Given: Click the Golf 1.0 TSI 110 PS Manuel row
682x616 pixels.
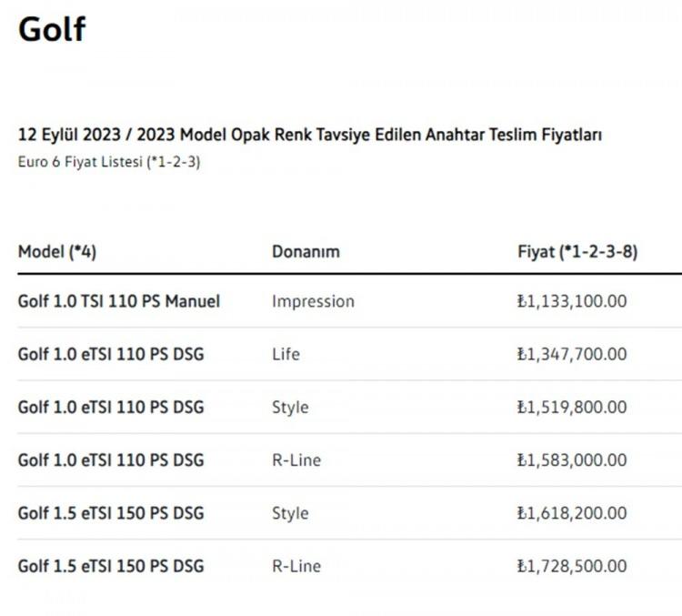Looking at the screenshot, I should [x=350, y=301].
